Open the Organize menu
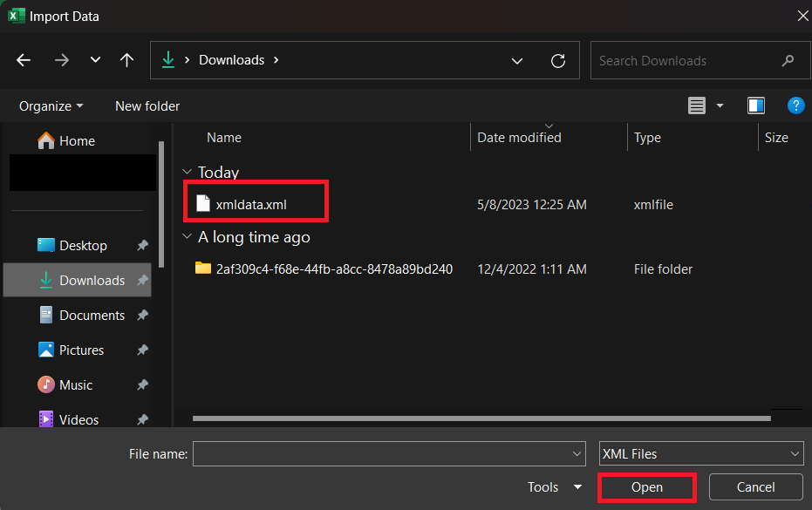Viewport: 812px width, 510px height. (51, 106)
